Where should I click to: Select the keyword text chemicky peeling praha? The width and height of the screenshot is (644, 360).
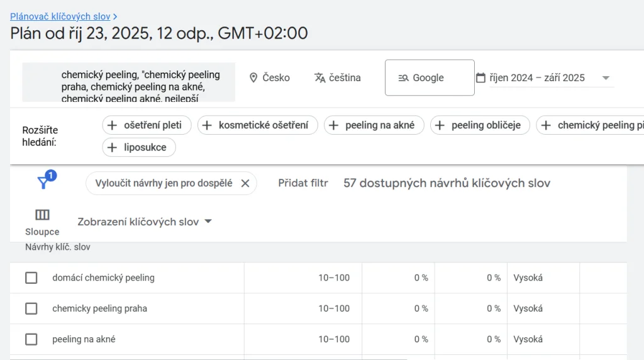(99, 308)
